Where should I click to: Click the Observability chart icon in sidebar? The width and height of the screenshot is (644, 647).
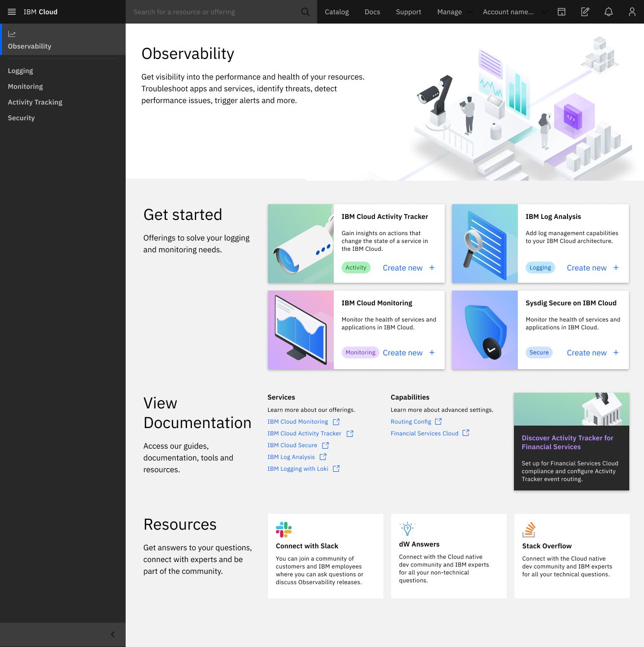(x=12, y=34)
